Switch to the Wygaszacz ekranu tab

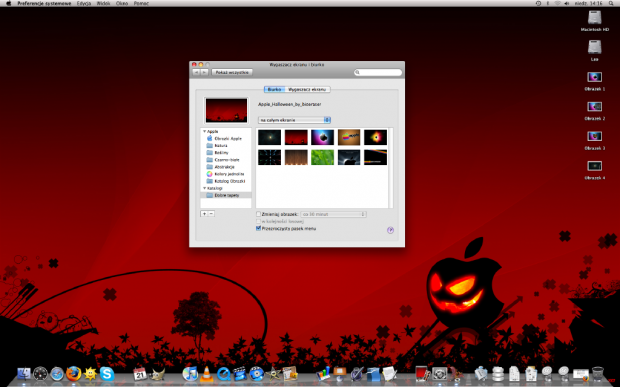coord(307,89)
